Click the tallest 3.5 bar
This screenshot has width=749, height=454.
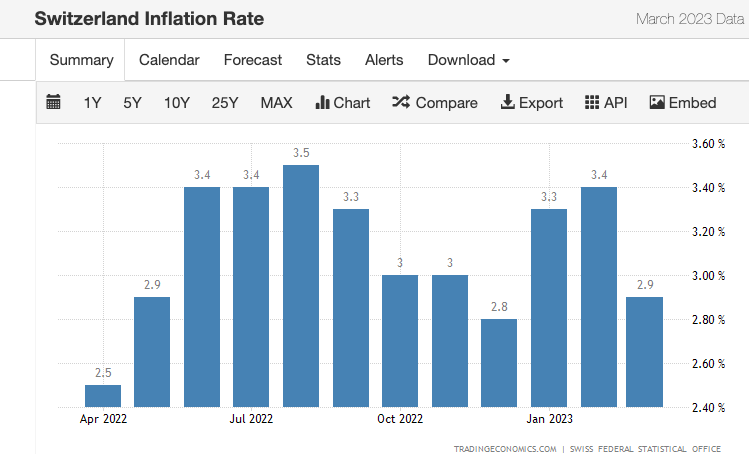pos(301,286)
